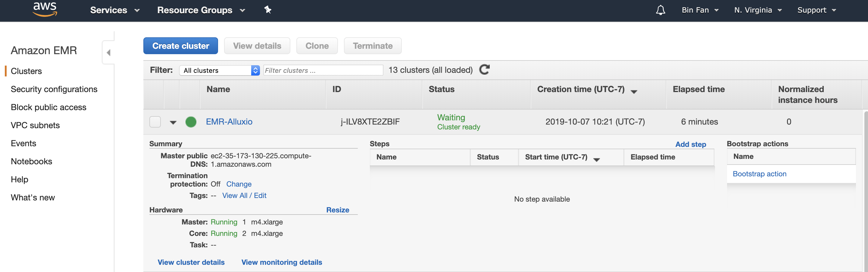Click the Waiting Cluster ready status

459,122
